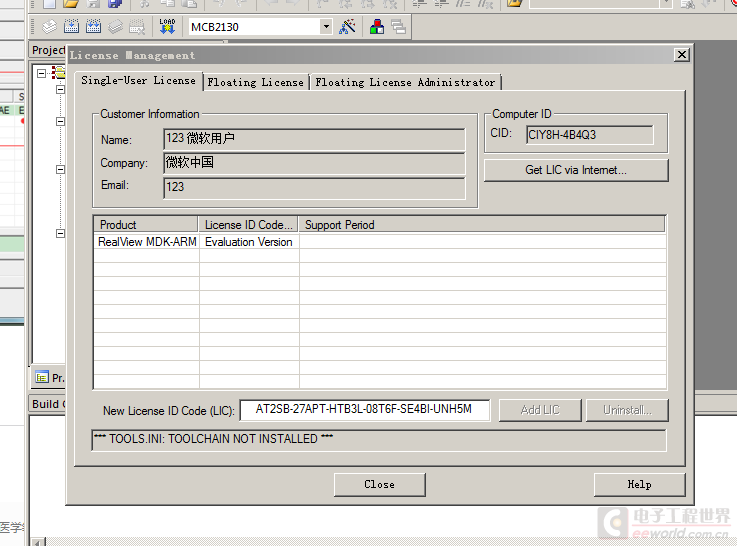Switch to Single-User License tab
The image size is (737, 546).
click(138, 81)
